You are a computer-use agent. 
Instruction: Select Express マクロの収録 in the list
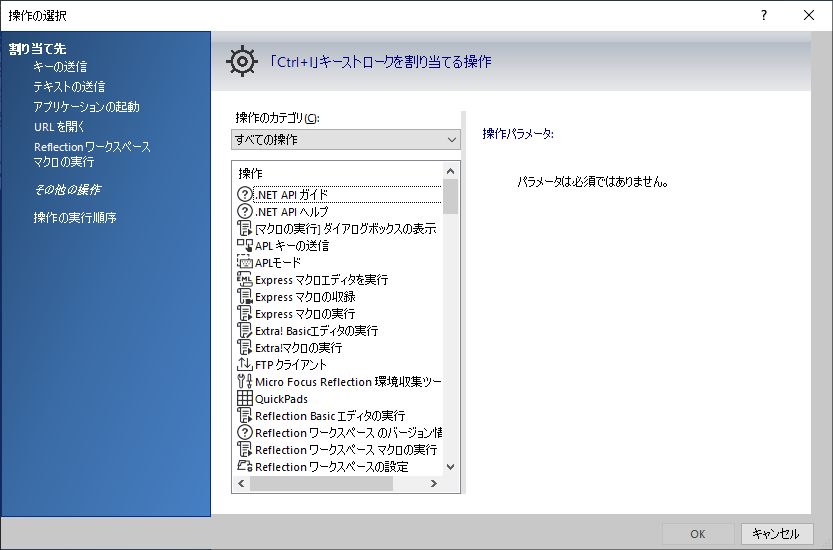[305, 297]
